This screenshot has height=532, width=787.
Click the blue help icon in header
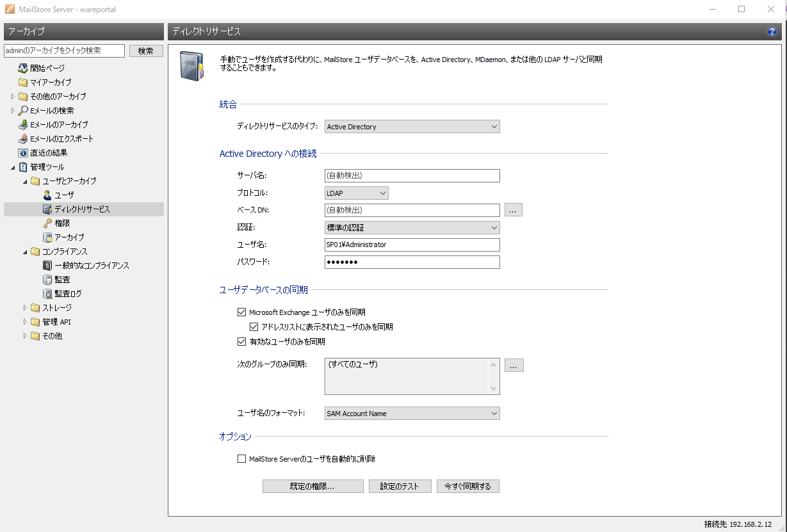pos(772,31)
